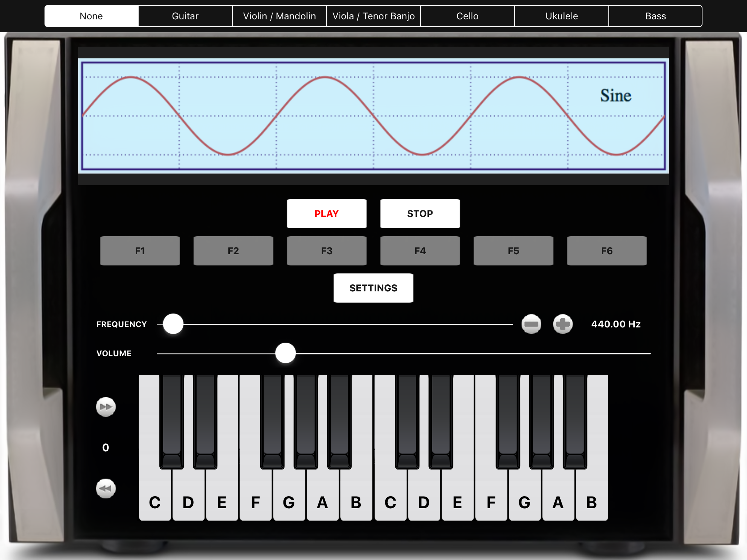Select the F2 preset button
The image size is (747, 560).
(x=233, y=251)
